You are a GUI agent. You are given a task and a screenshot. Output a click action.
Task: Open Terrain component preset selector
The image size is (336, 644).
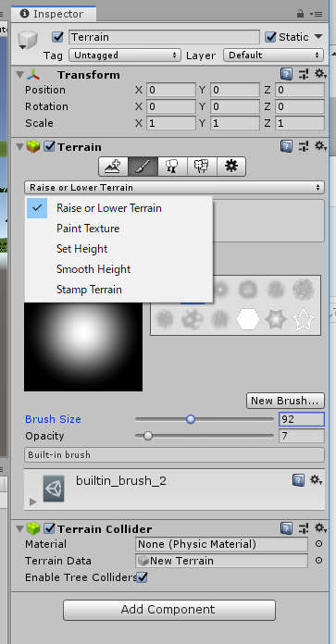[304, 146]
